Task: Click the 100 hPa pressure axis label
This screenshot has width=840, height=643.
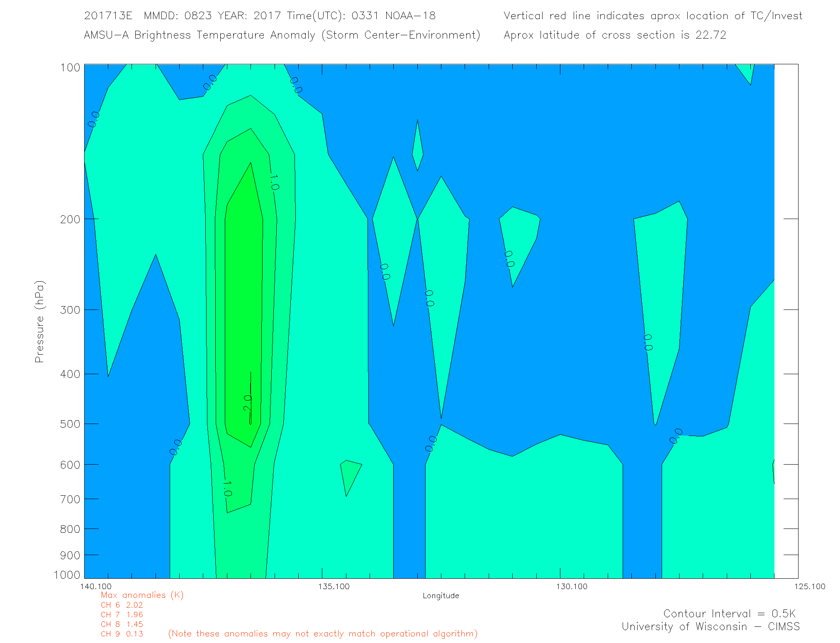Action: pyautogui.click(x=70, y=68)
